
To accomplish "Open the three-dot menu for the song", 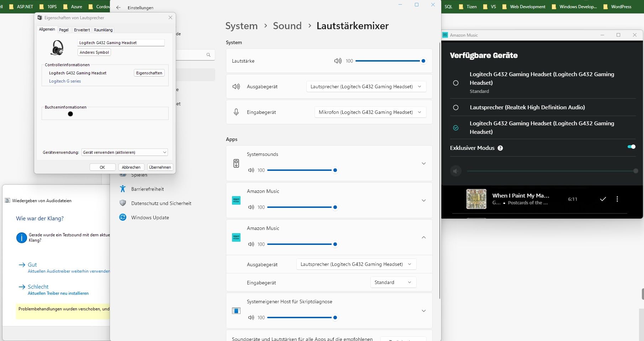I will [617, 199].
